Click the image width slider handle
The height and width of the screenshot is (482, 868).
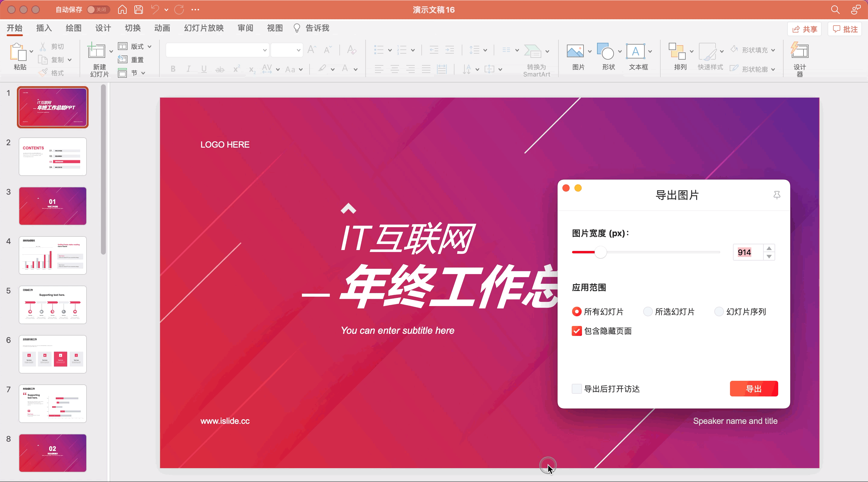click(x=600, y=252)
